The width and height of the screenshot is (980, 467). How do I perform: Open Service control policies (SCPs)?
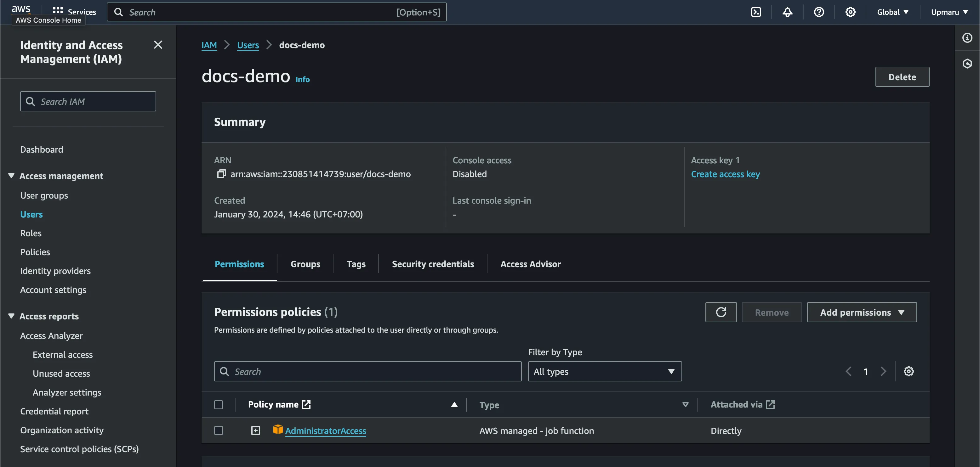pos(79,449)
